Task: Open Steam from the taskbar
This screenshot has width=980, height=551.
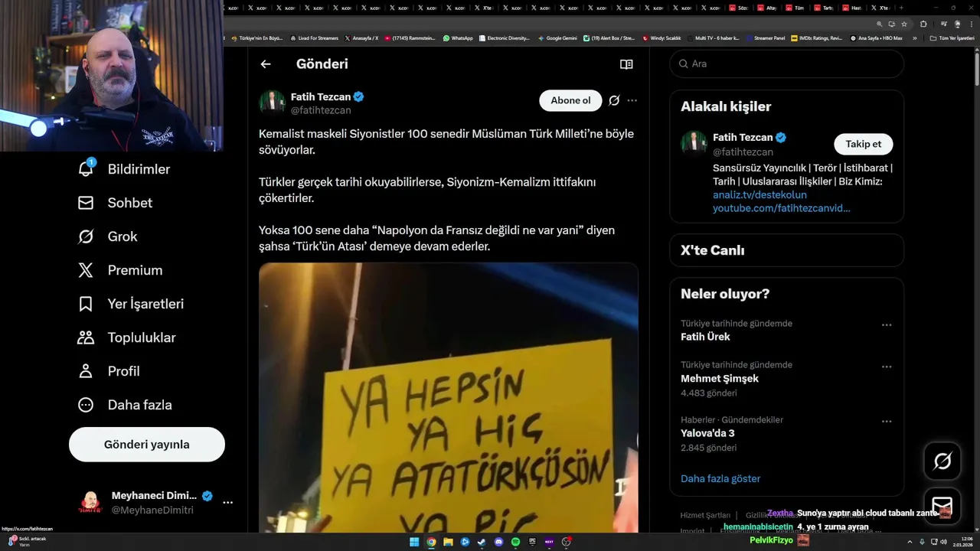Action: 482,542
